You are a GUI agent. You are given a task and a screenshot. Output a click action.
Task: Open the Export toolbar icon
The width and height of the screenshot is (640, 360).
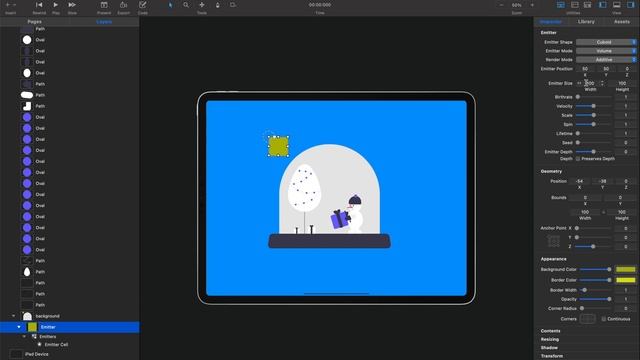tap(123, 5)
